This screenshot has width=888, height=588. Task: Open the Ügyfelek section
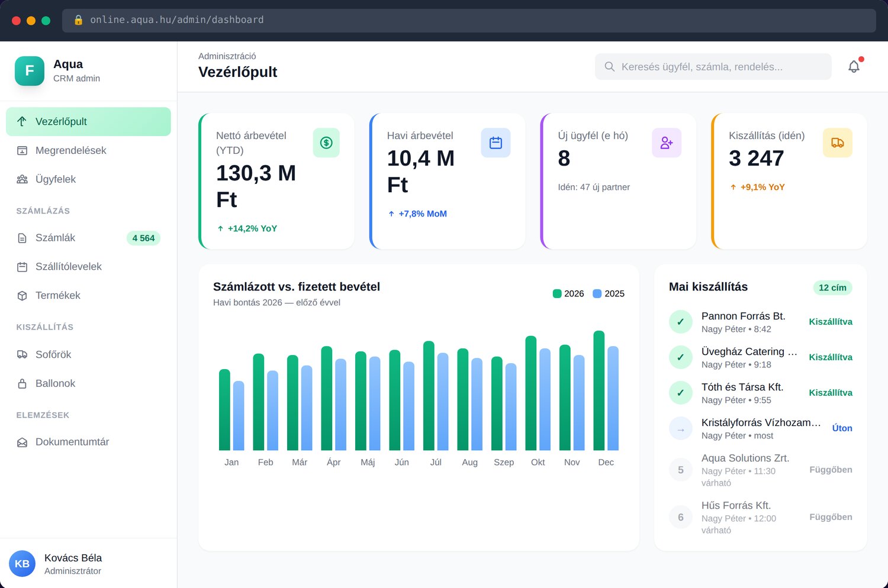(88, 179)
